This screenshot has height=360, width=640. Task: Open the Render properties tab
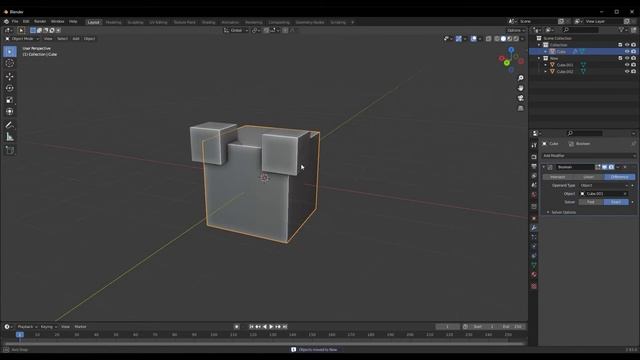(534, 157)
